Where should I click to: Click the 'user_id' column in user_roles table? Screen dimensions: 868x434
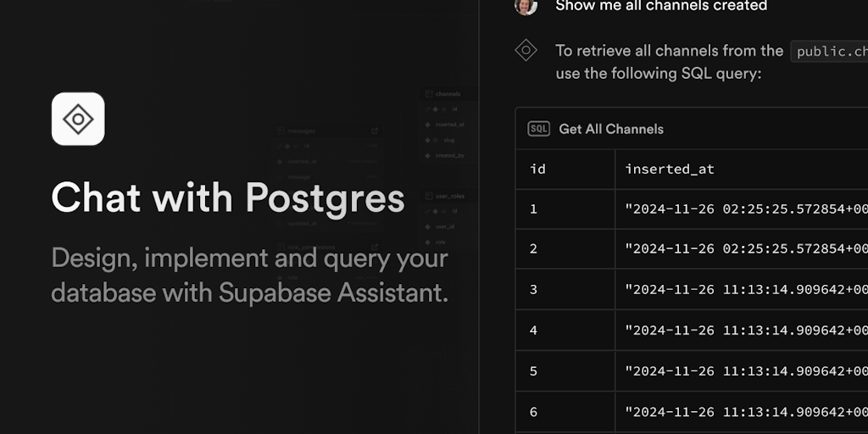pos(446,226)
